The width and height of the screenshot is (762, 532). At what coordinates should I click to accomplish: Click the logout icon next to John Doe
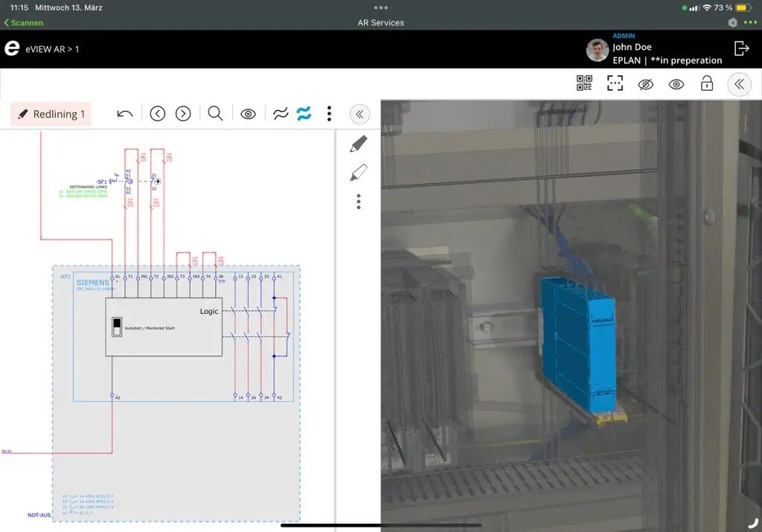point(741,48)
